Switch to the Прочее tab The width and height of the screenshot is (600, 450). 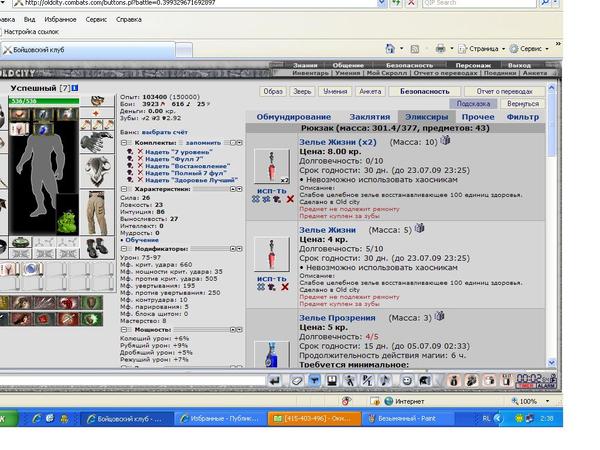click(x=478, y=117)
